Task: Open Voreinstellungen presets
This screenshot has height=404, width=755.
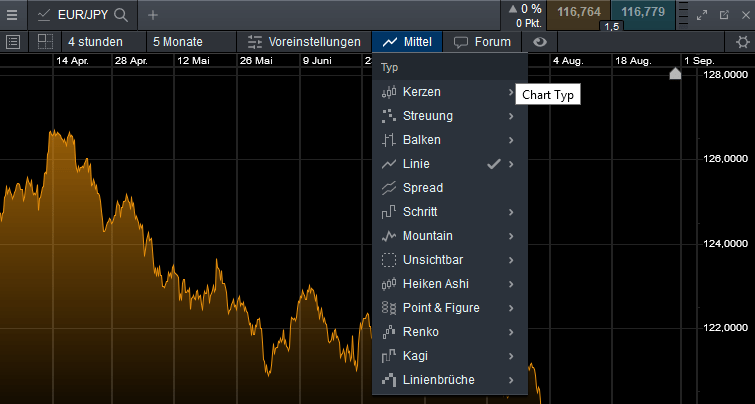Action: (x=304, y=42)
